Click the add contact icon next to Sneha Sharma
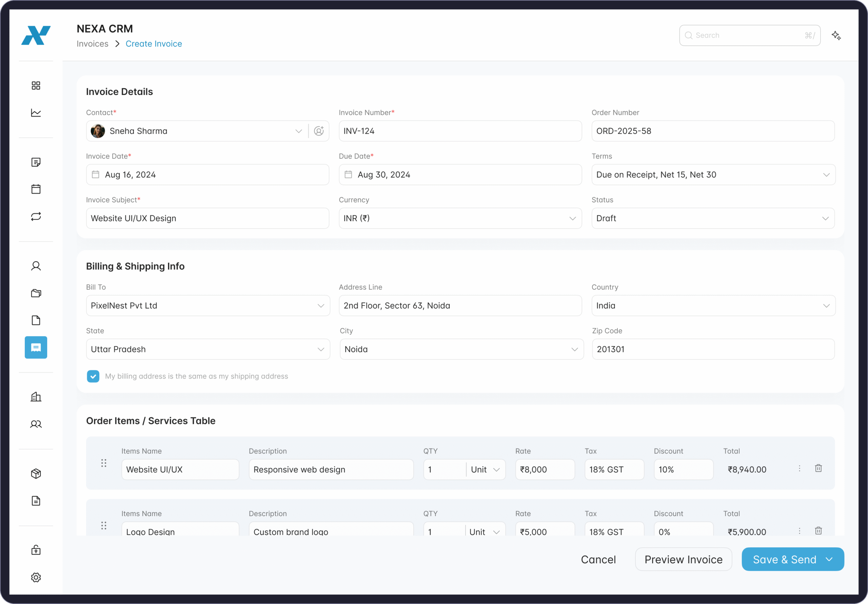Viewport: 868px width, 604px height. coord(319,131)
